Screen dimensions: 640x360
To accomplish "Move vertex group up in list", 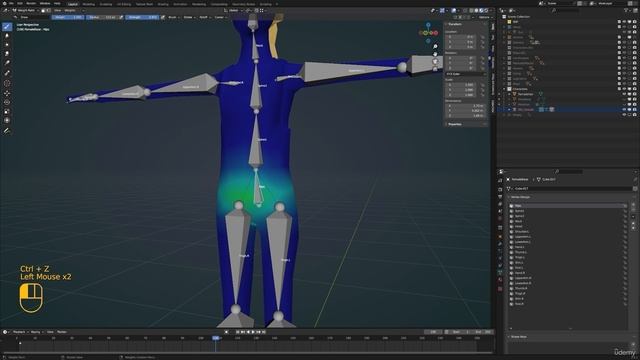I will [x=633, y=223].
